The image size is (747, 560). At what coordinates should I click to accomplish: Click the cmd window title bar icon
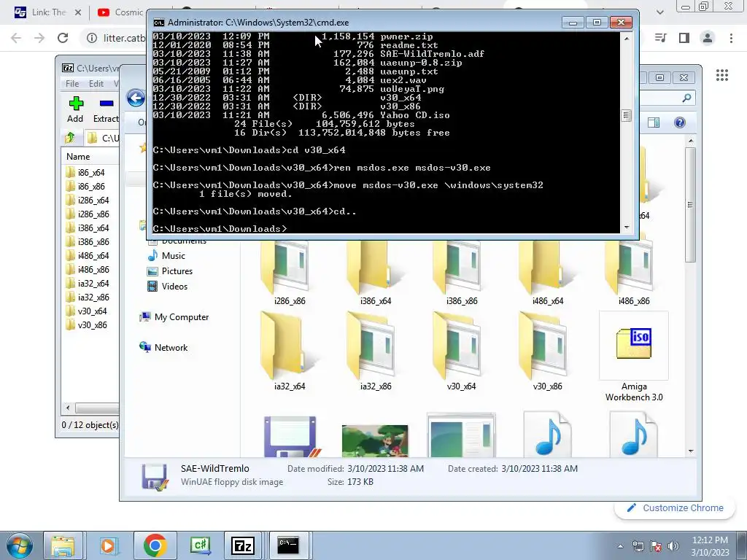pos(158,23)
